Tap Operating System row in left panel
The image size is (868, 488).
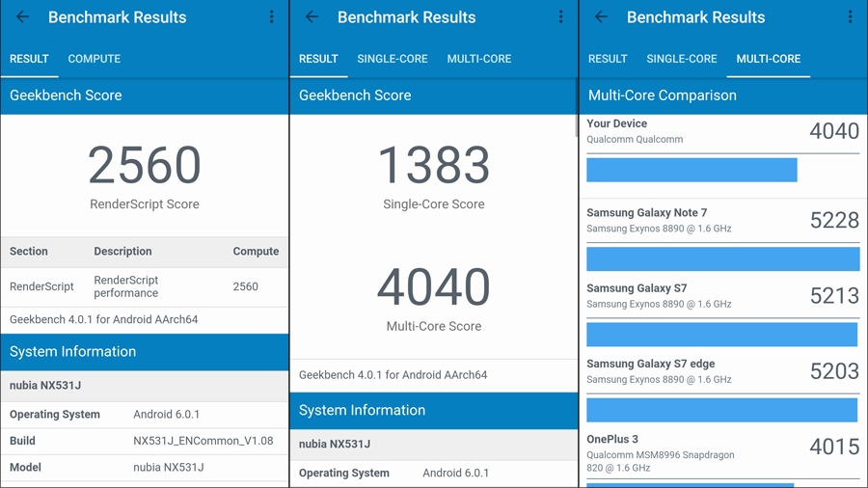[x=145, y=415]
